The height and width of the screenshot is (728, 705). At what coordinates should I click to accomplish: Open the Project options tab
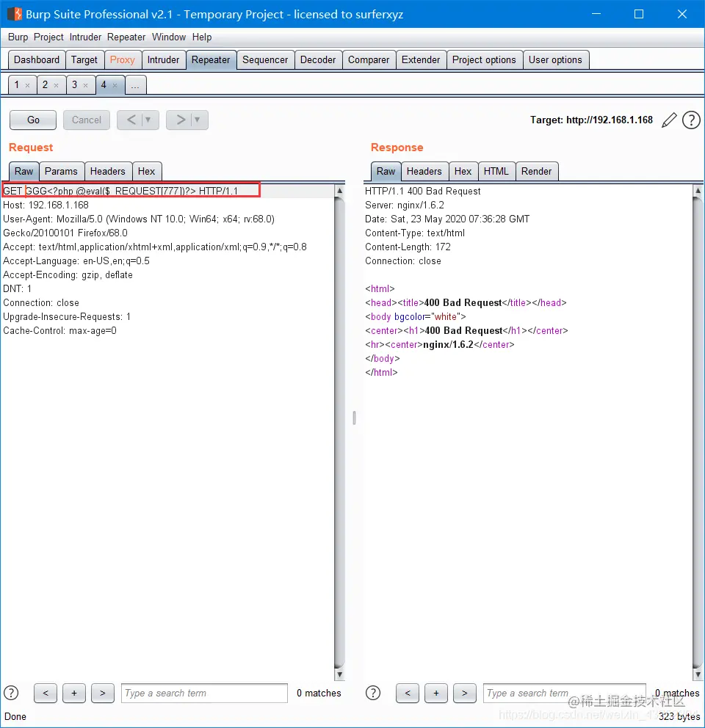click(484, 60)
